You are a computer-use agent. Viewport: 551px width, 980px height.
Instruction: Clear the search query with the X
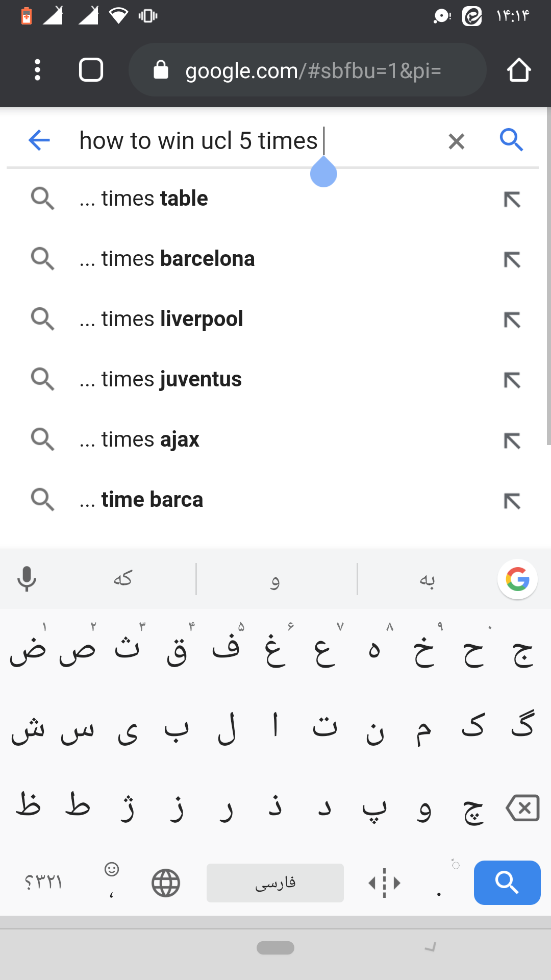(457, 141)
